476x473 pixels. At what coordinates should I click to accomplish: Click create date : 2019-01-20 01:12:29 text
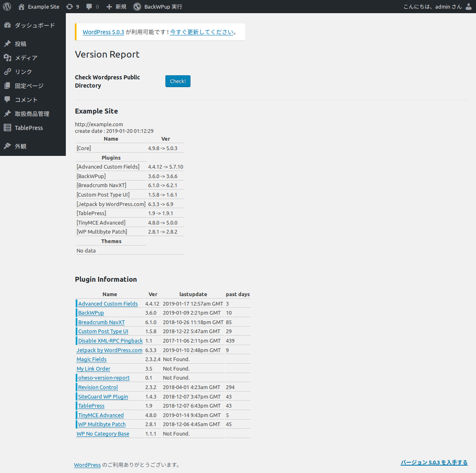tap(114, 131)
